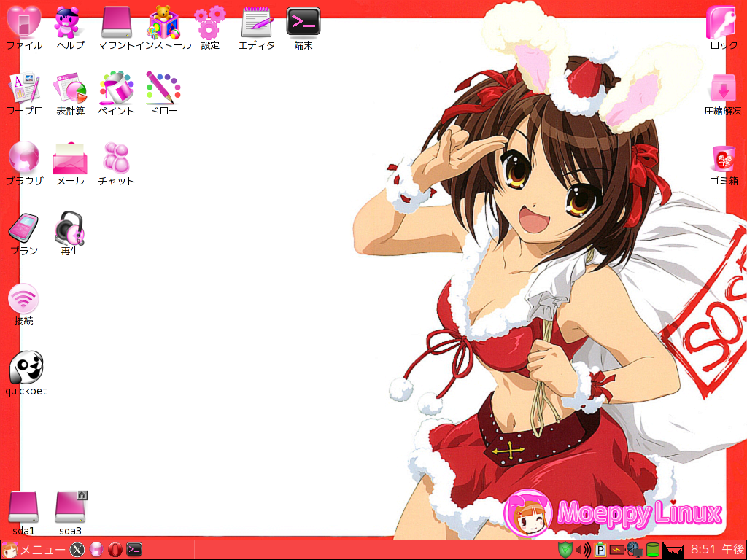The height and width of the screenshot is (560, 747).
Task: Open the quickpet panda icon
Action: pos(26,367)
